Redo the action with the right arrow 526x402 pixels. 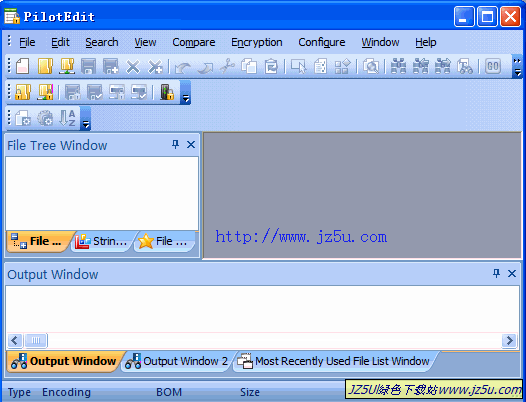205,67
